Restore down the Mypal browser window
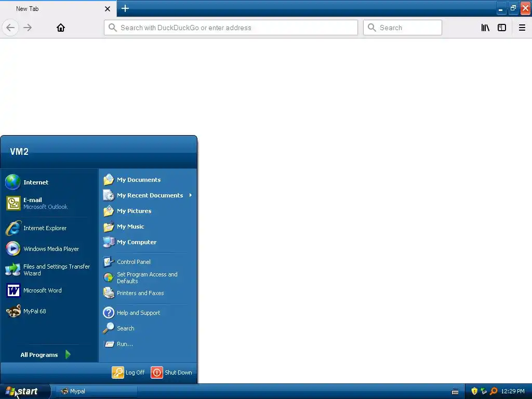Viewport: 532px width, 399px height. pyautogui.click(x=513, y=8)
